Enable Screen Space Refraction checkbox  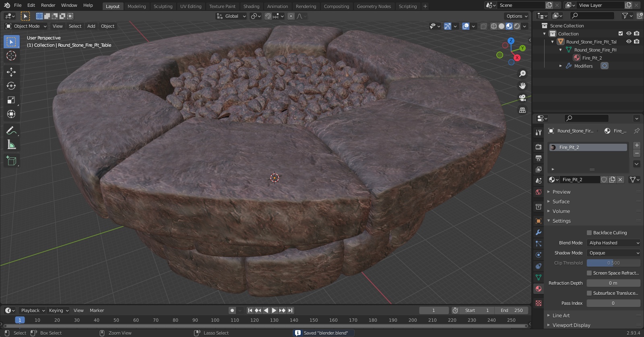click(x=589, y=273)
